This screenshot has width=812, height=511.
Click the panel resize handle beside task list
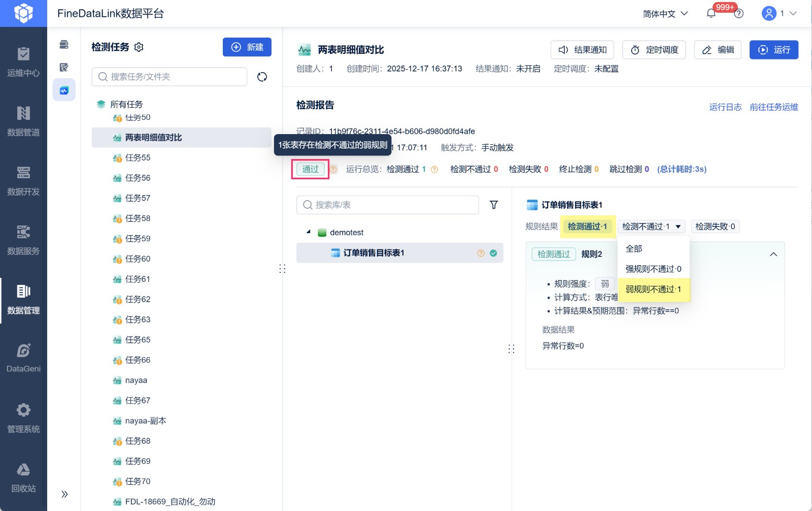(282, 269)
